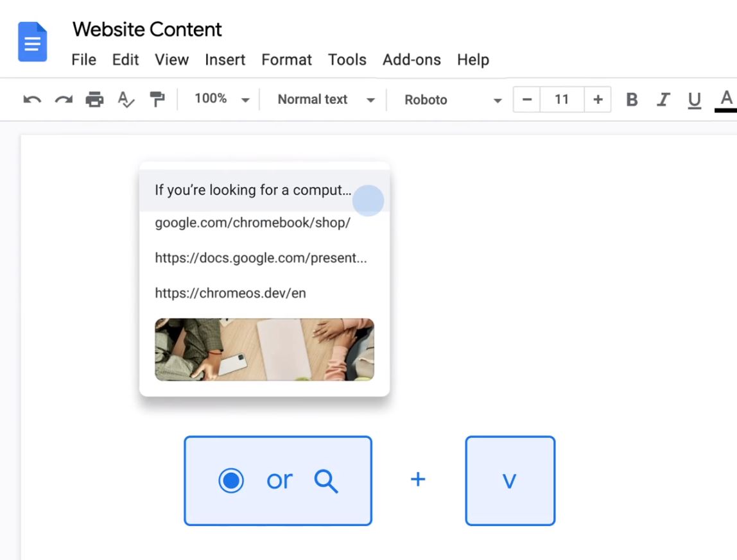Screen dimensions: 737x560
Task: Increase font size with plus button
Action: click(x=598, y=99)
